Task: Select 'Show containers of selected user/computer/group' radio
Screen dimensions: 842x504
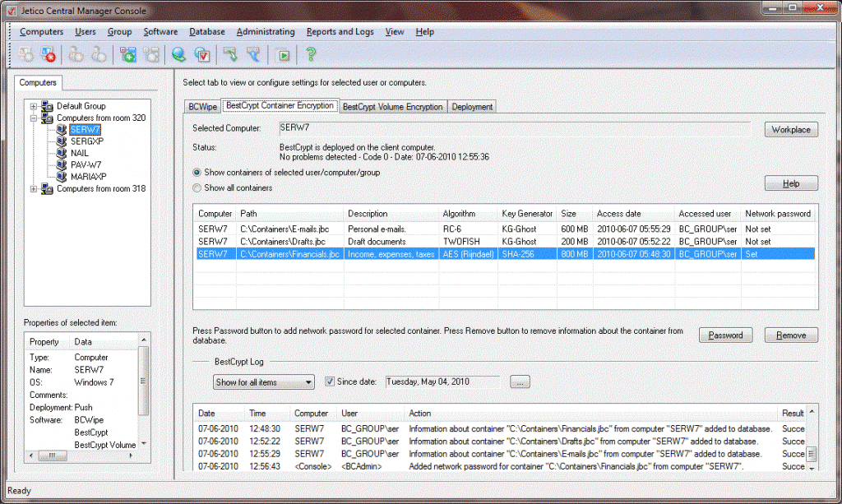Action: [x=197, y=173]
